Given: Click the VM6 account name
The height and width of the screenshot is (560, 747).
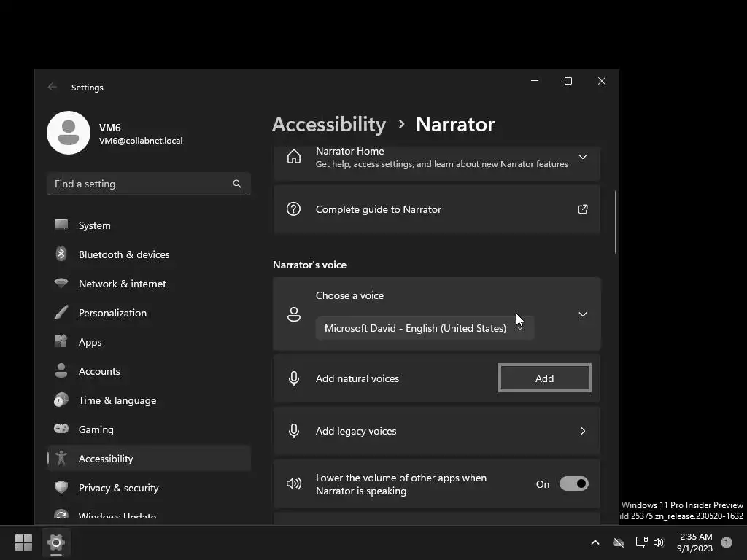Looking at the screenshot, I should (110, 128).
